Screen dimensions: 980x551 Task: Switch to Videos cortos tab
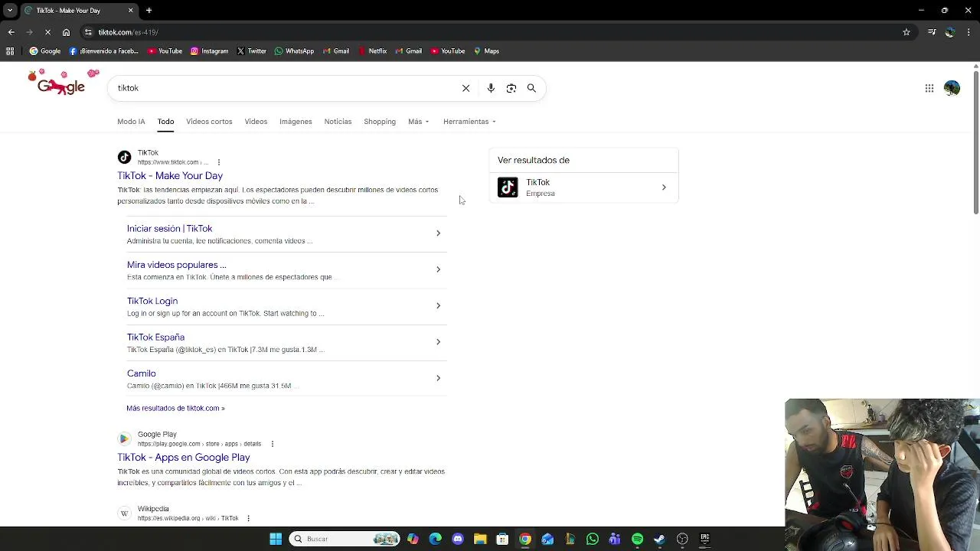pos(209,122)
